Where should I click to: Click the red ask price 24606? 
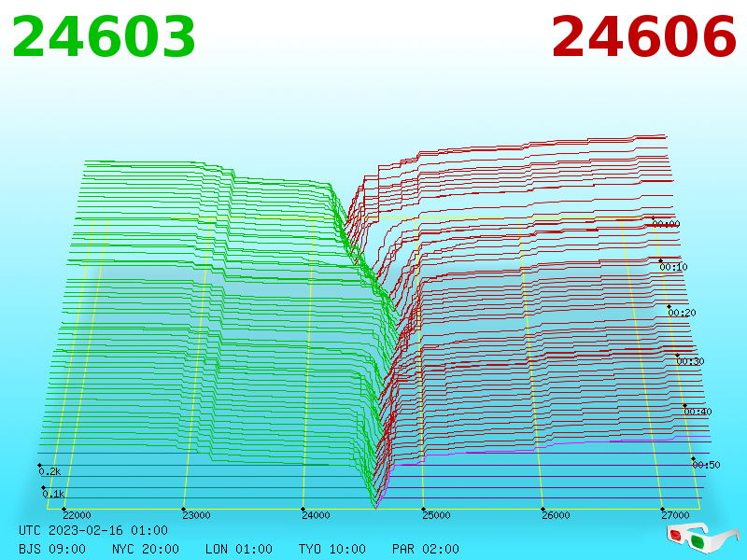coord(644,37)
